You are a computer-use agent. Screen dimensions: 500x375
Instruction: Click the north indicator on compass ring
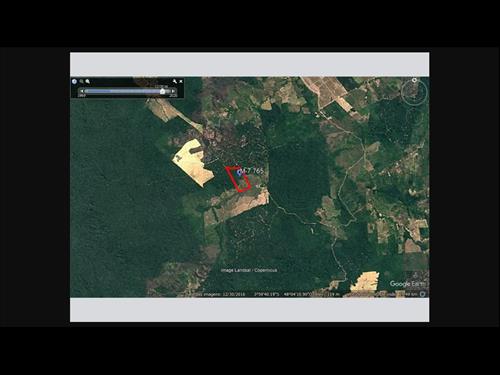(414, 80)
